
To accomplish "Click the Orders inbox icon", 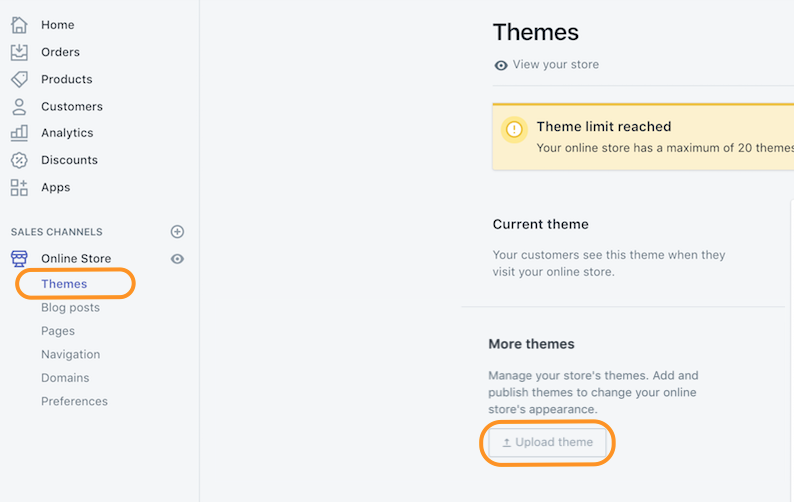I will click(x=19, y=52).
